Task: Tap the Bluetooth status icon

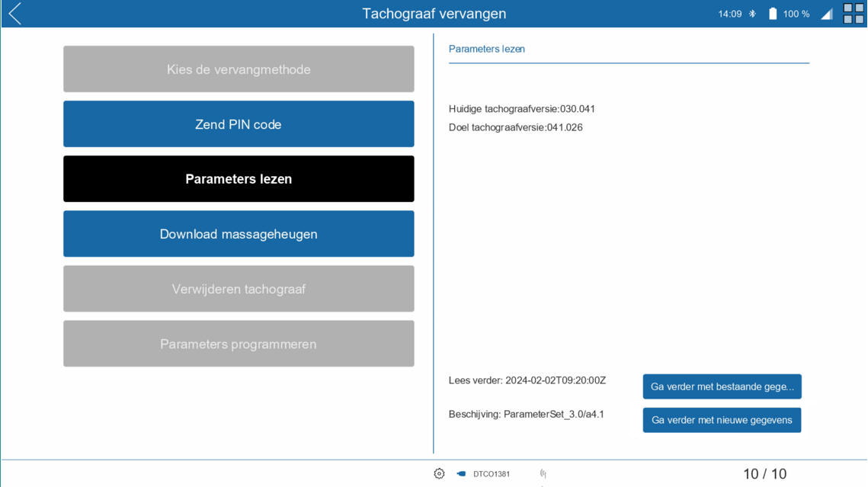Action: tap(752, 14)
